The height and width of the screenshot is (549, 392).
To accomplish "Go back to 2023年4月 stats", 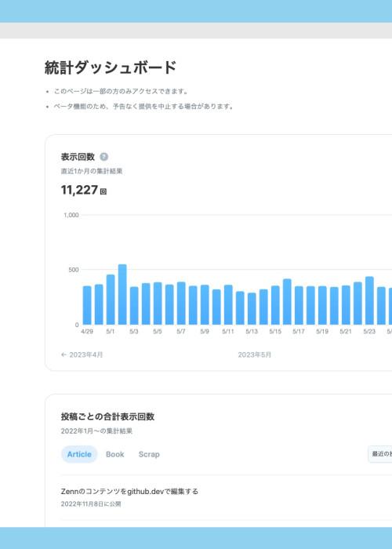I will click(82, 354).
